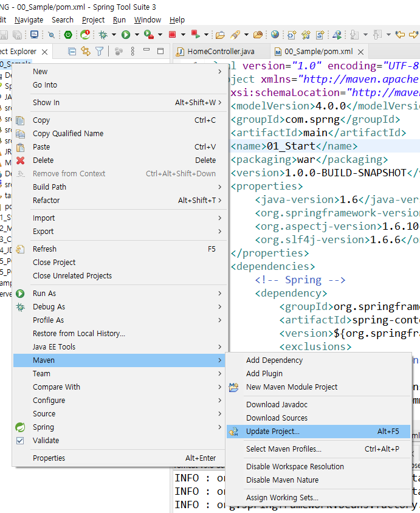Screen dimensions: 420x513
Task: Click the Next Annotation icon in toolbar
Action: tap(354, 35)
